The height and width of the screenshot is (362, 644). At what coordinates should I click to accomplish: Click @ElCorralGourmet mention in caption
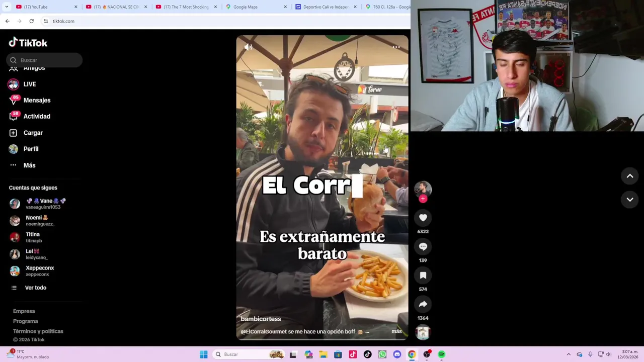point(264,331)
